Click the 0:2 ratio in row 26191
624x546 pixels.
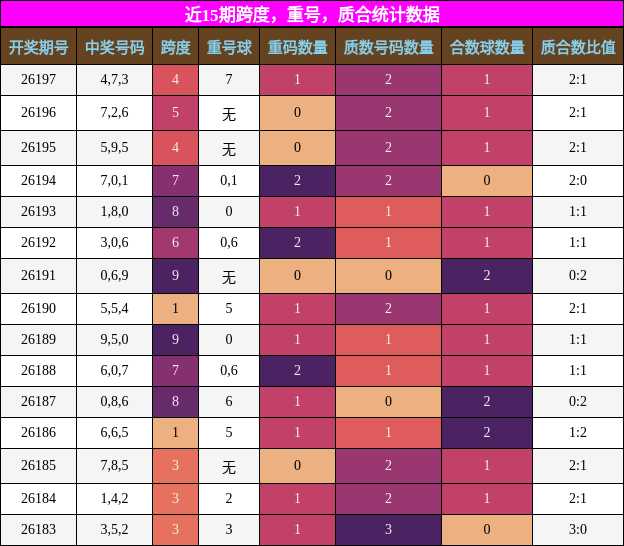(578, 275)
